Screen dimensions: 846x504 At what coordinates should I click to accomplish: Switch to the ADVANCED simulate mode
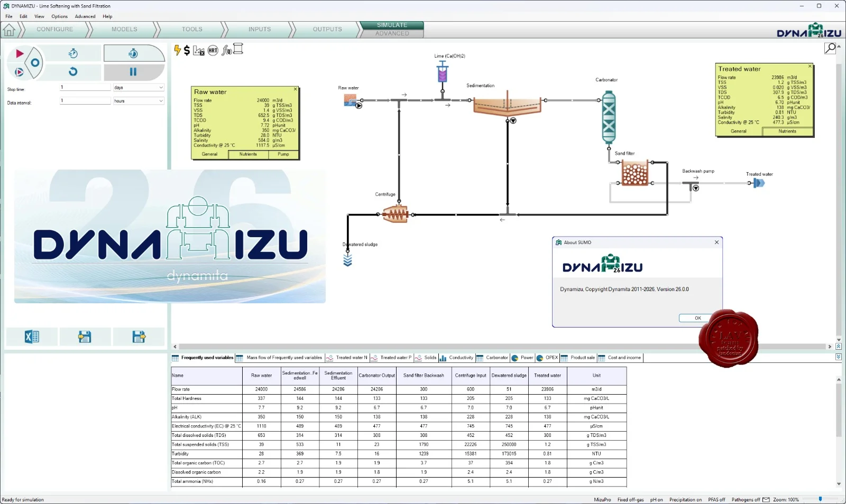392,33
